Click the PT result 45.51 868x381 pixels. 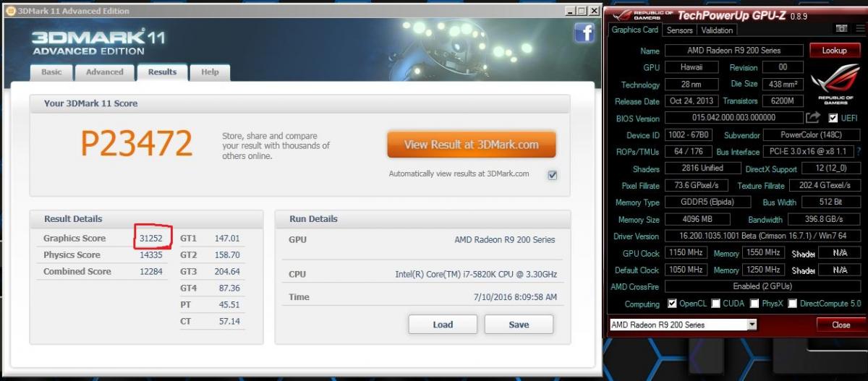230,304
